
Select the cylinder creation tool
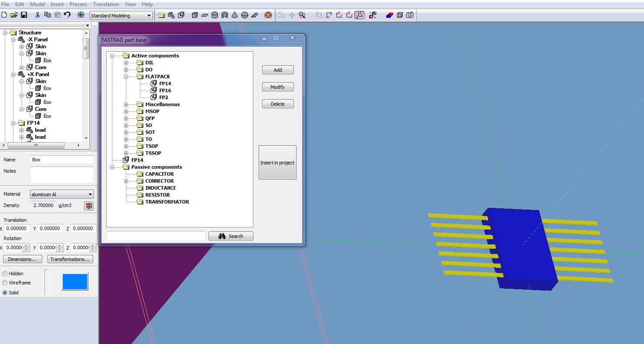(x=215, y=15)
